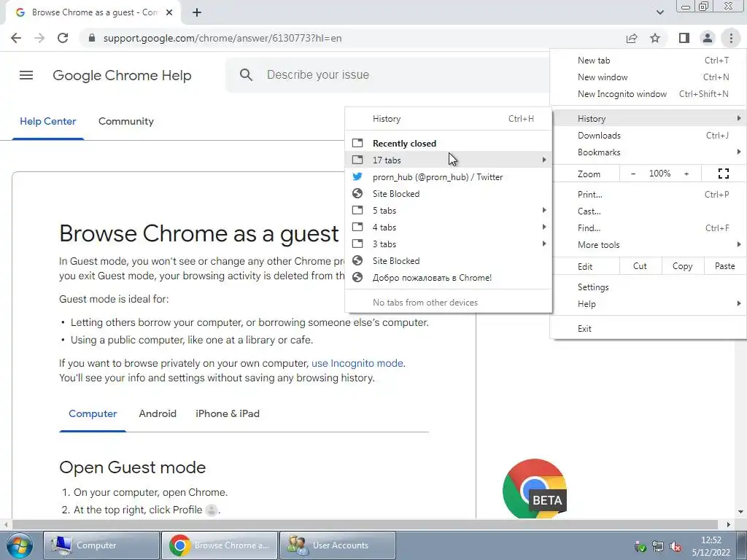Expand the 3 tabs submenu
Screen dimensions: 747x560
[449, 244]
